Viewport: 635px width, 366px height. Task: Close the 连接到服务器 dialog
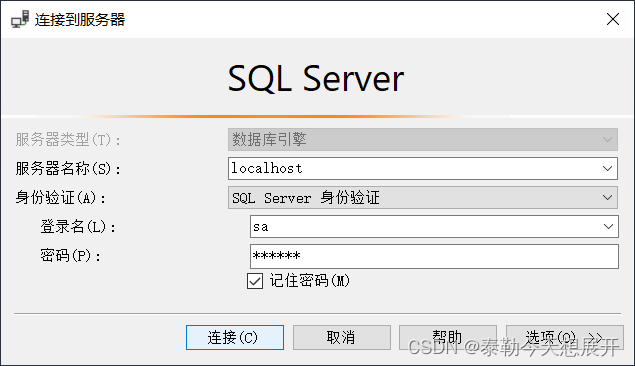coord(613,19)
